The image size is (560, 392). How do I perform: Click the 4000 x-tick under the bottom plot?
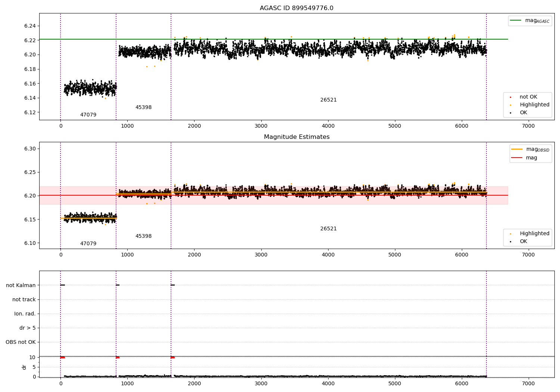(x=328, y=383)
